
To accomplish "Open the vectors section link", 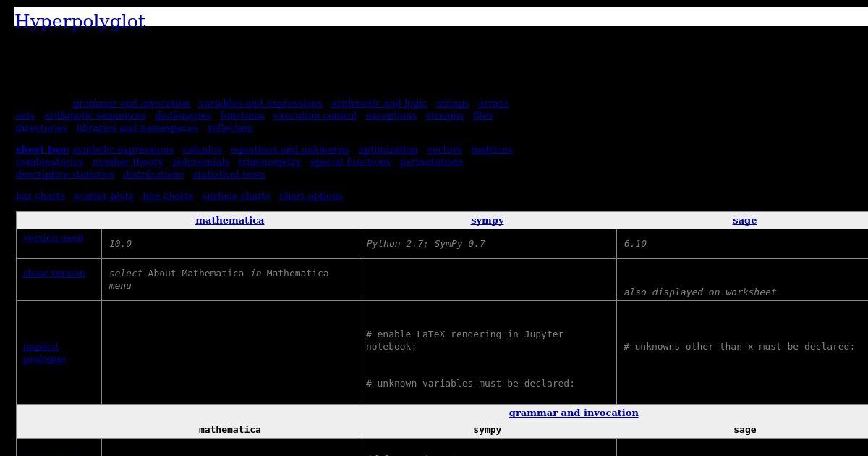I will tap(444, 150).
